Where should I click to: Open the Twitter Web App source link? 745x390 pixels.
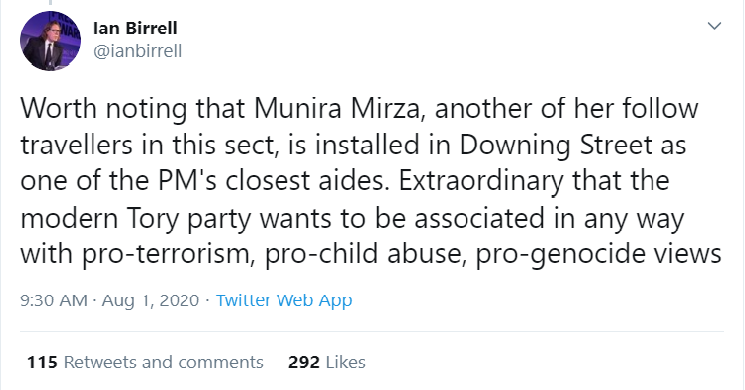pos(284,300)
